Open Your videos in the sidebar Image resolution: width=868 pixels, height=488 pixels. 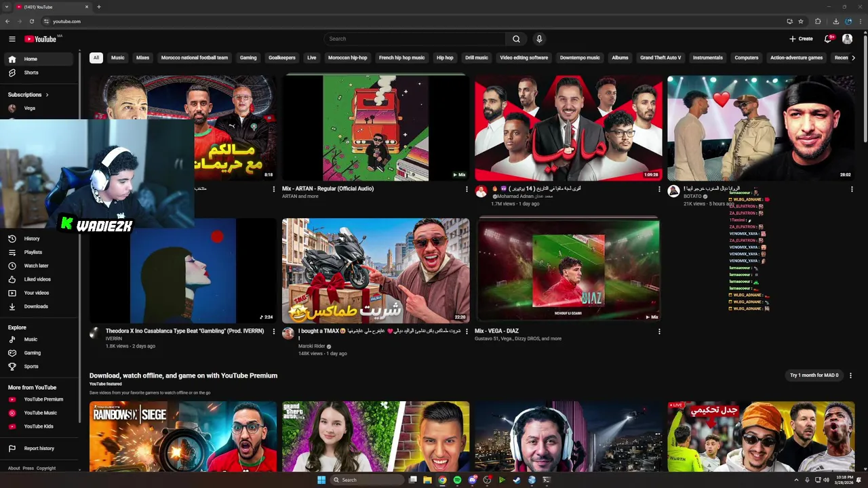pos(40,293)
